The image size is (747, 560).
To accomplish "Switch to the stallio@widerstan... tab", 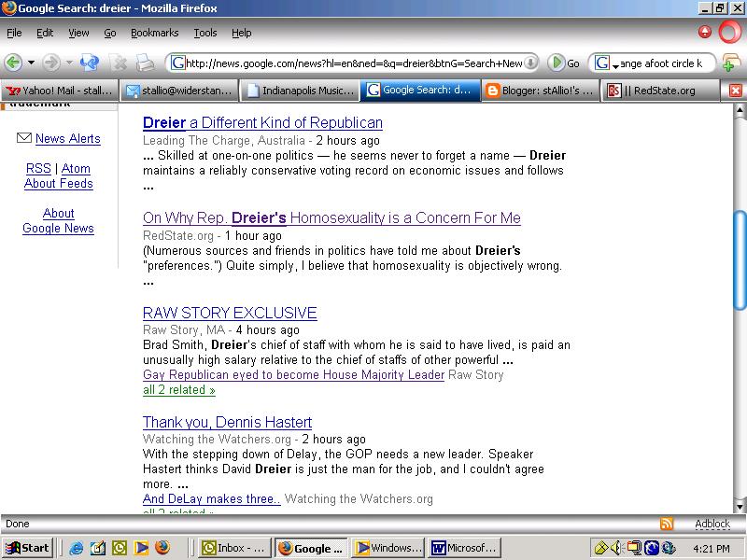I will click(x=178, y=91).
